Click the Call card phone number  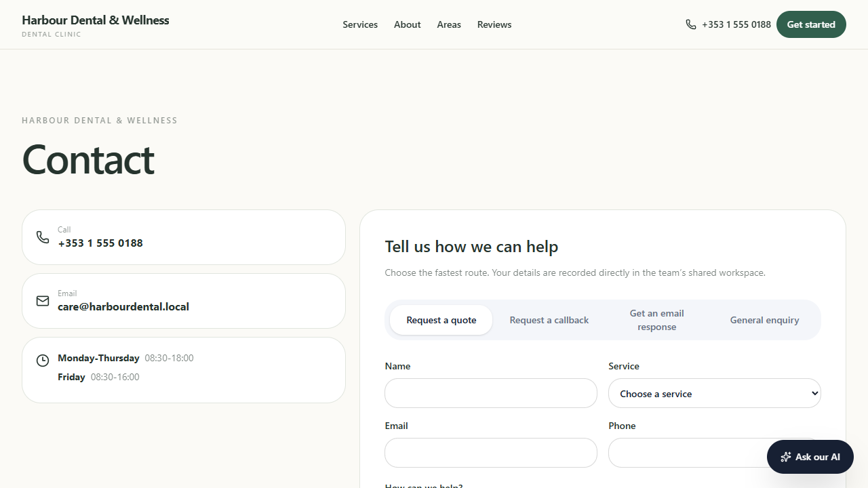100,243
